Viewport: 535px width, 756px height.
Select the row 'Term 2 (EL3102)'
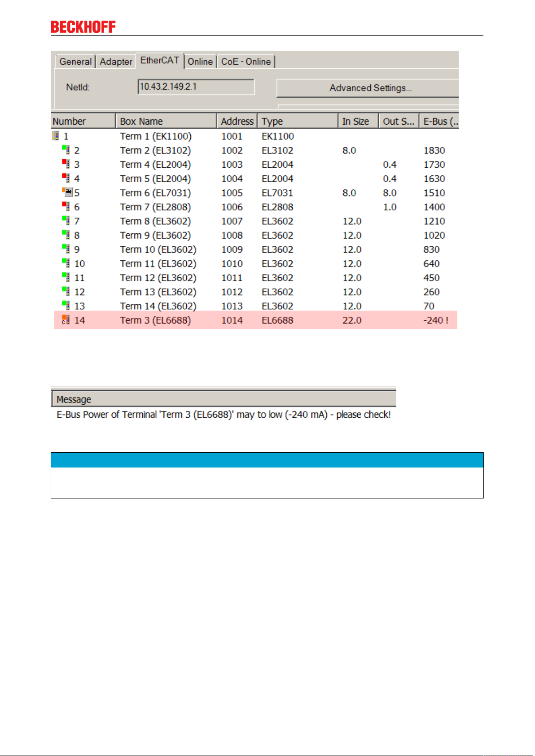point(254,150)
